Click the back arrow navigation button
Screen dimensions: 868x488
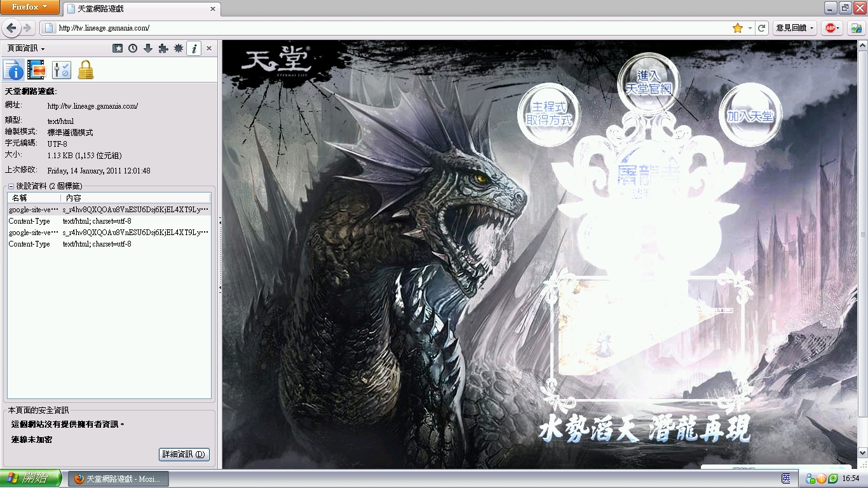coord(11,28)
